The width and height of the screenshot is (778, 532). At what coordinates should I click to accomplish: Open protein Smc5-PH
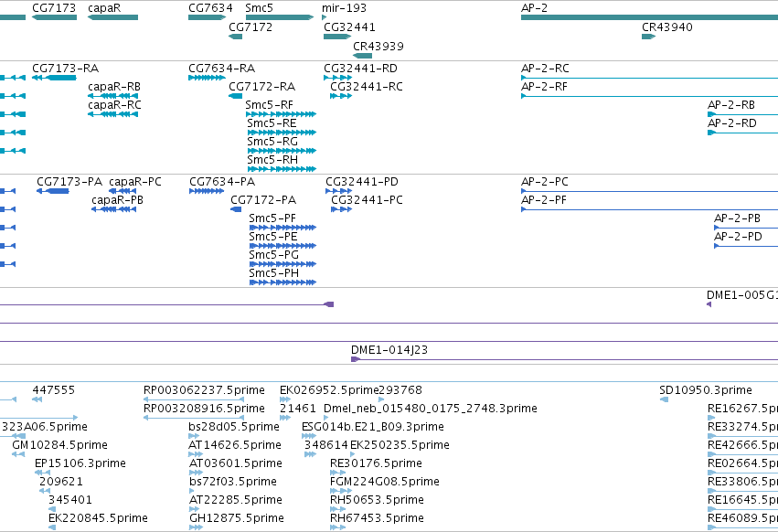(282, 282)
